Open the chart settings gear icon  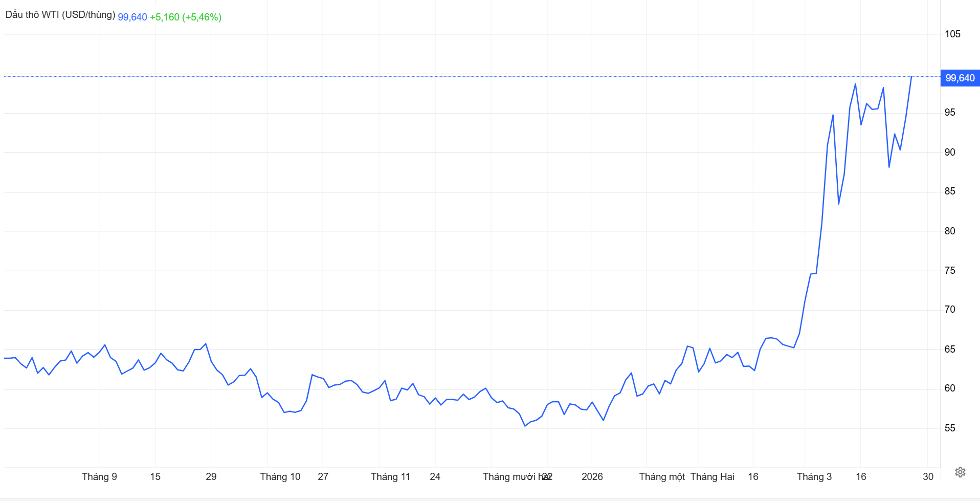tap(960, 472)
